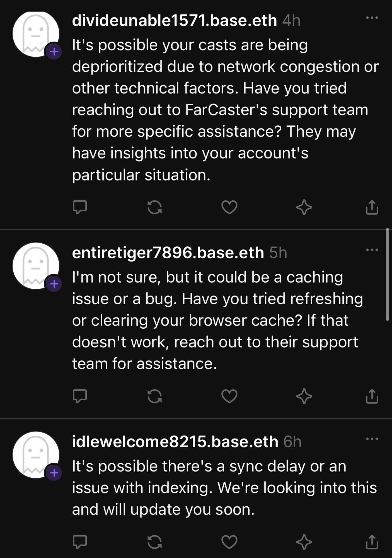Screen dimensions: 392x558
Task: Tap the star icon on idlewelcome8215's cast
Action: (304, 542)
